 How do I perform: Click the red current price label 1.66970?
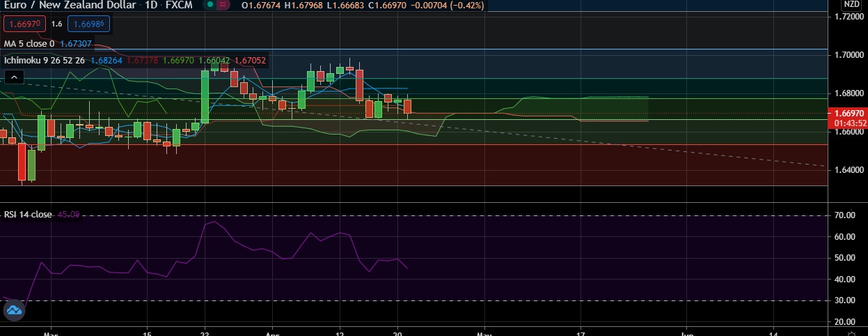click(x=846, y=112)
